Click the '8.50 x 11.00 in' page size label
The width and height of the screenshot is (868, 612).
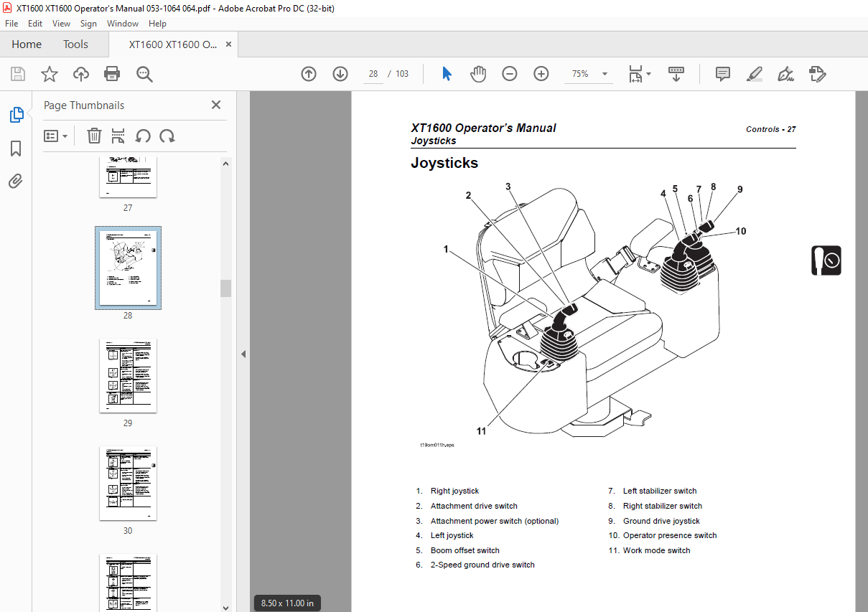point(288,603)
